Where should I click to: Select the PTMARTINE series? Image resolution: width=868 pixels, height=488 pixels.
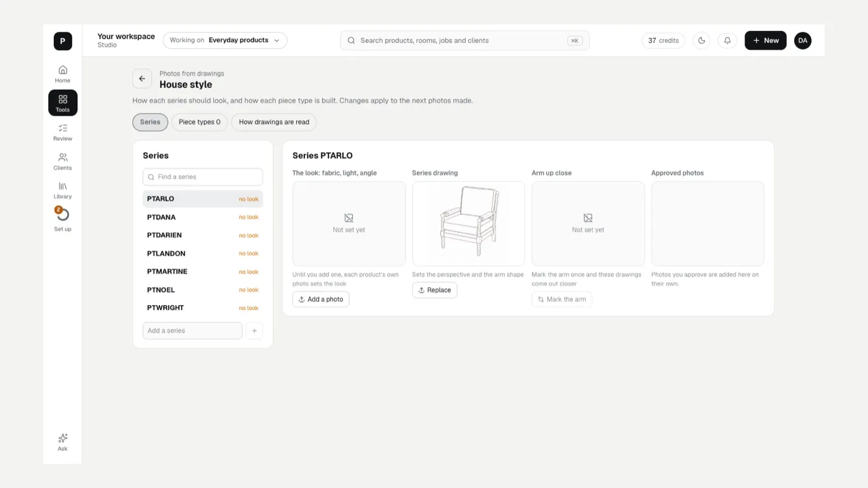click(203, 272)
